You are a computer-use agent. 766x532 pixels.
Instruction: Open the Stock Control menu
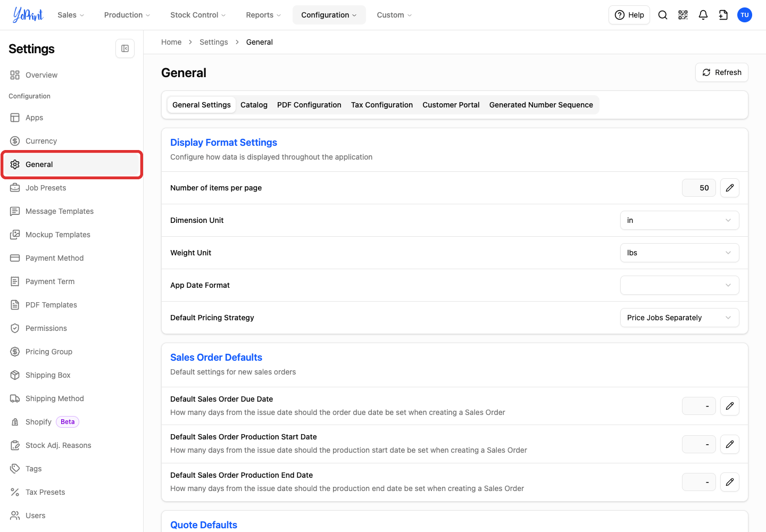(198, 15)
